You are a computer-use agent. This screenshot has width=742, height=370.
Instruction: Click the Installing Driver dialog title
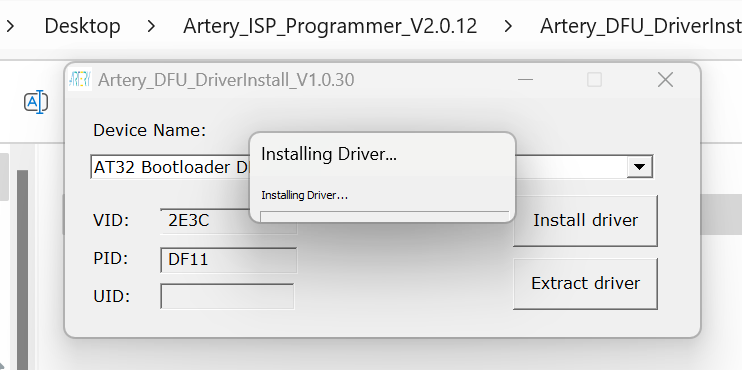(329, 154)
